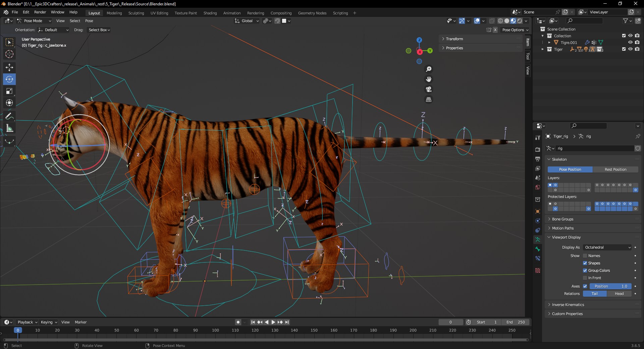Open the Bone properties tab
The image size is (644, 349).
click(x=538, y=249)
